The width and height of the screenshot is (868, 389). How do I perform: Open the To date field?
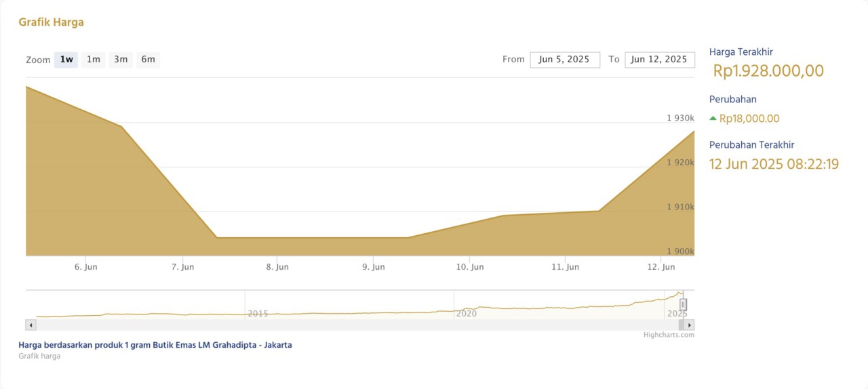tap(659, 60)
